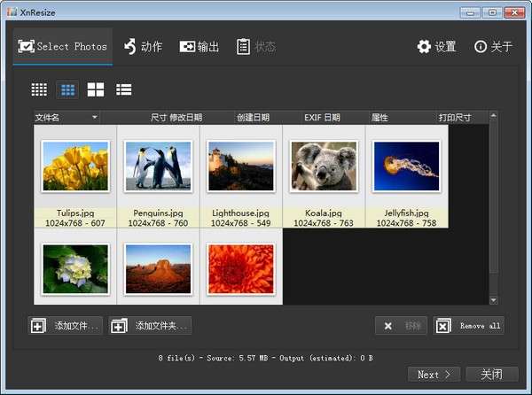Open the Select Photos tab
This screenshot has height=395, width=532.
[63, 47]
